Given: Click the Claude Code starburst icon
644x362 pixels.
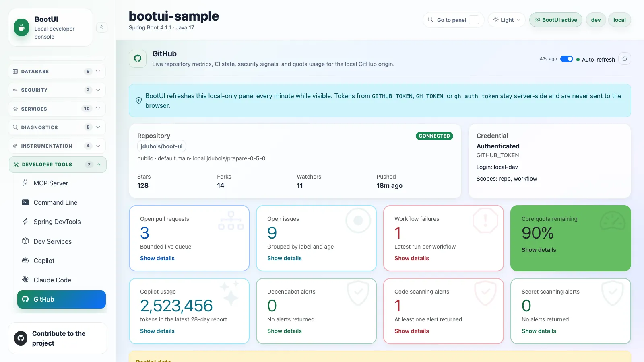Looking at the screenshot, I should click(25, 280).
